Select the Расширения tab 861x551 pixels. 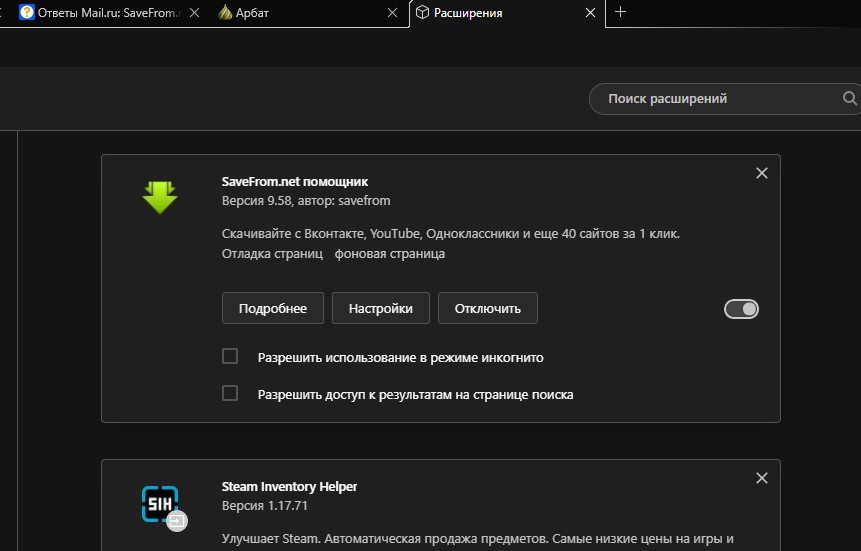point(507,13)
